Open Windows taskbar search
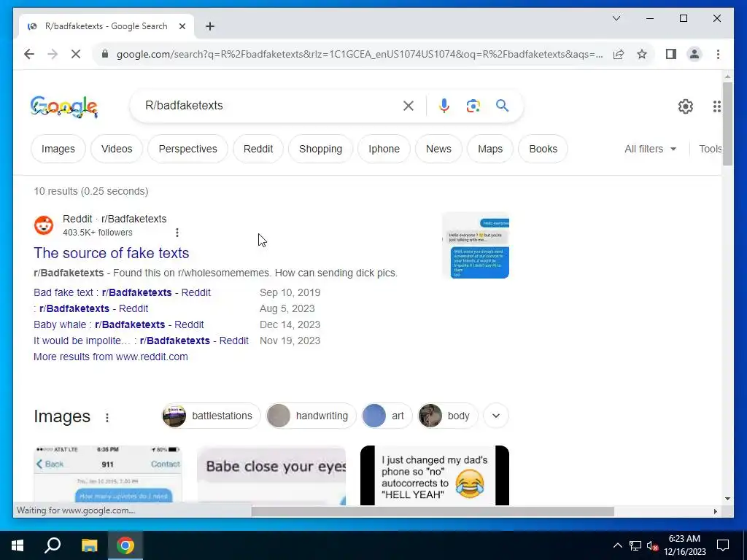 coord(53,545)
